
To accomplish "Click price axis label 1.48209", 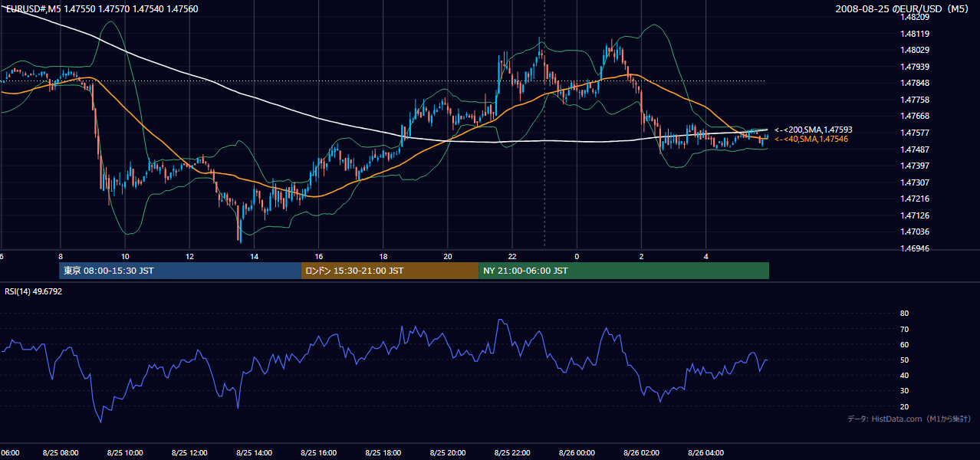I will pyautogui.click(x=916, y=17).
